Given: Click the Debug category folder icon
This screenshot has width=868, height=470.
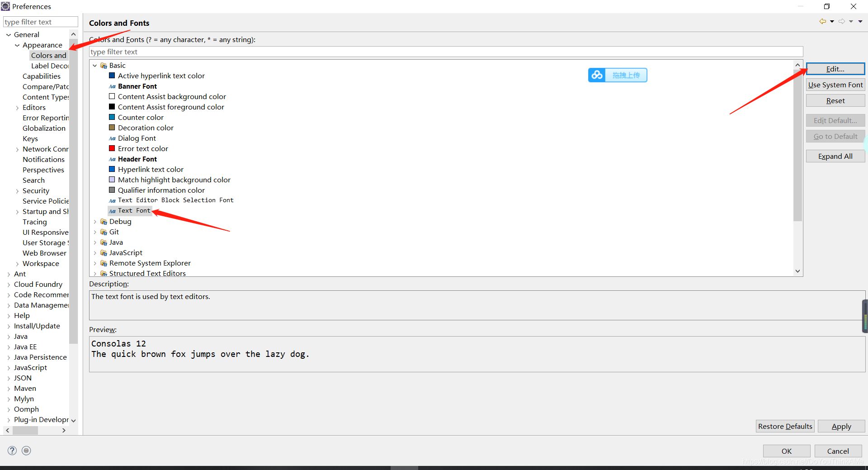Looking at the screenshot, I should click(104, 222).
